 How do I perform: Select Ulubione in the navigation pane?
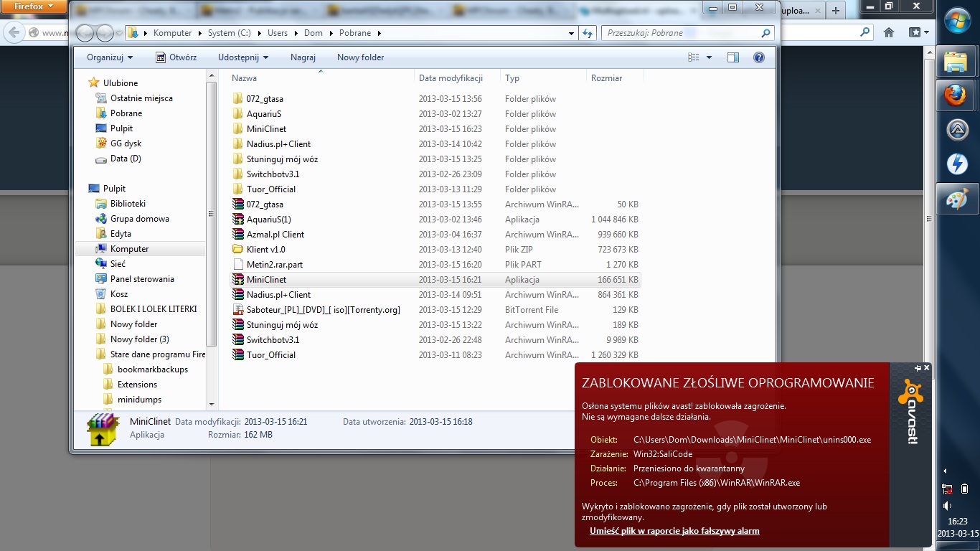[x=121, y=83]
